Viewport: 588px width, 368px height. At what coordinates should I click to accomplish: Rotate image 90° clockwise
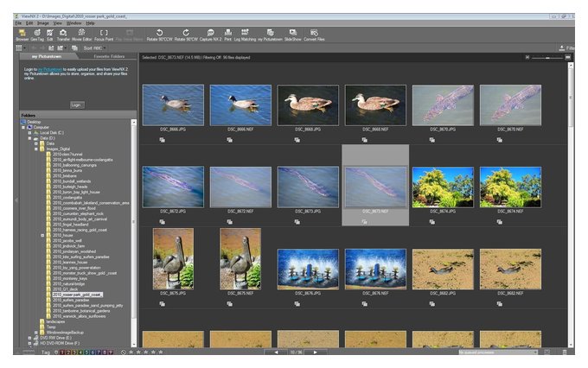click(x=186, y=35)
